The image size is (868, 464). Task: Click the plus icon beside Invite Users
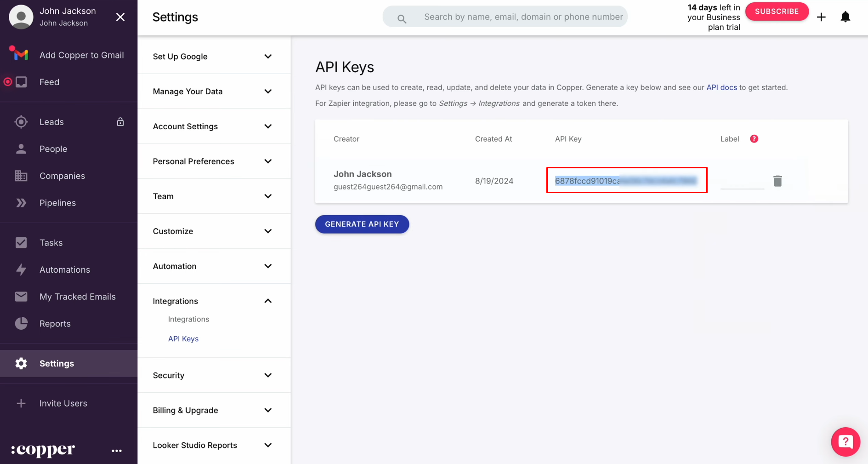(x=21, y=403)
